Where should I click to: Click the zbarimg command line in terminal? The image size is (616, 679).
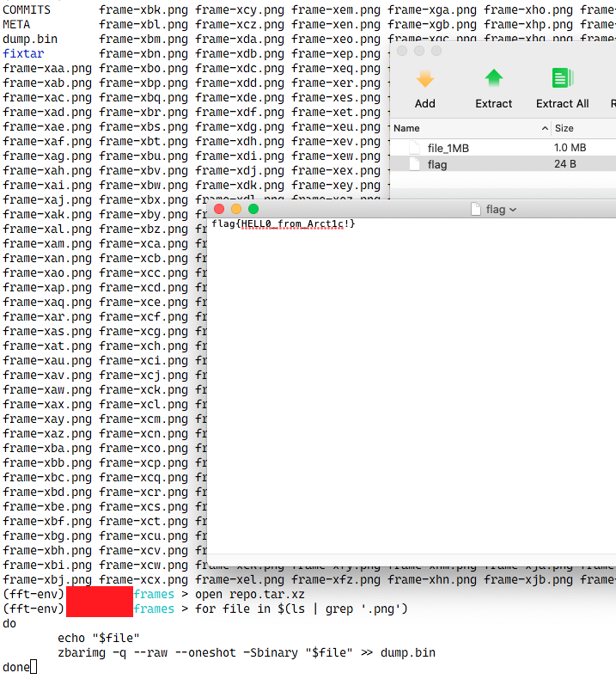point(247,652)
